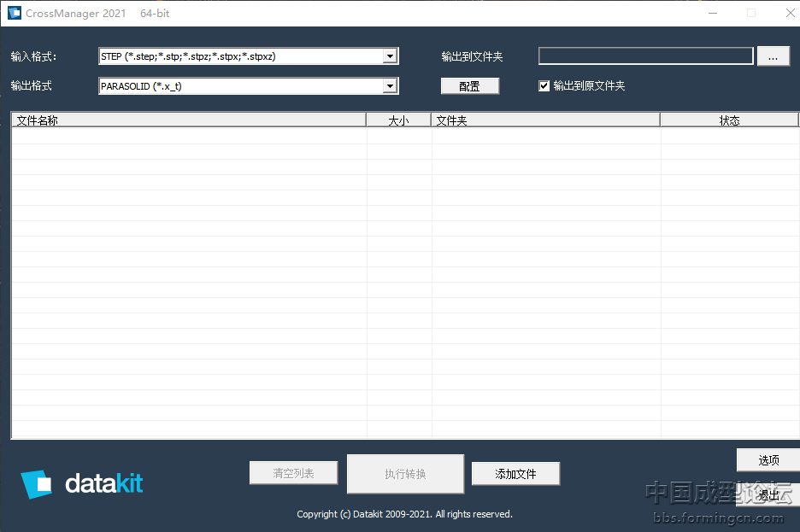Add files using 添加文件 button
This screenshot has height=532, width=800.
click(x=515, y=474)
